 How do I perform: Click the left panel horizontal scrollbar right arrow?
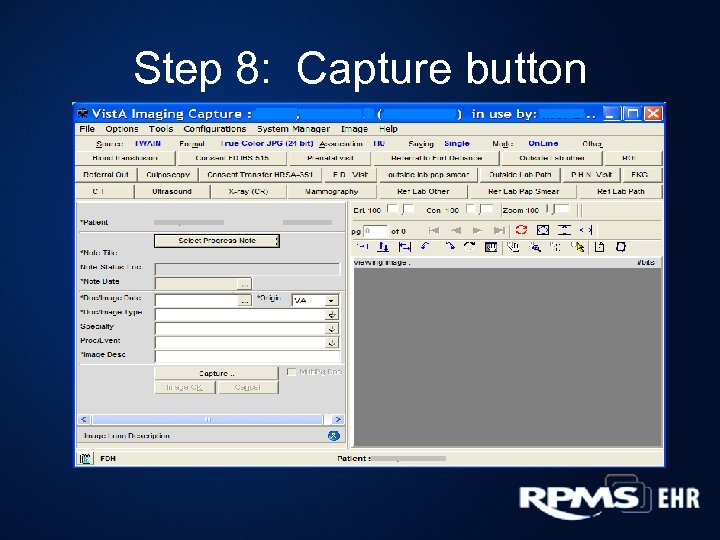click(338, 419)
